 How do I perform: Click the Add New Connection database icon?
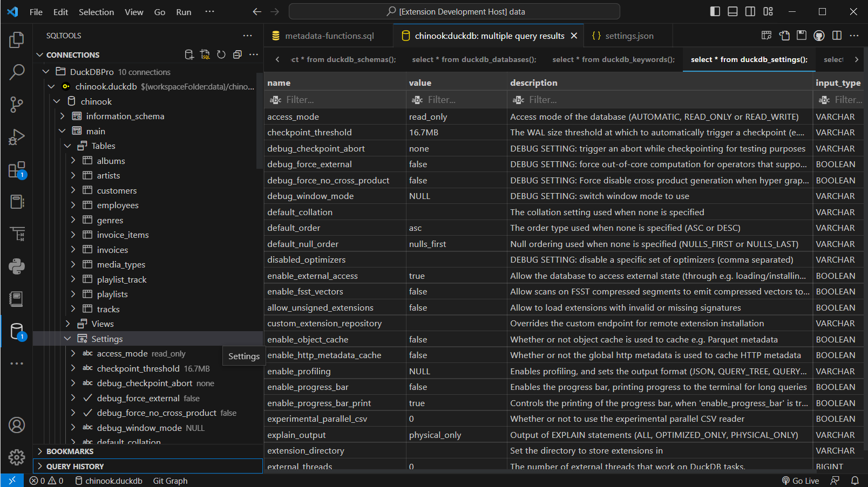coord(189,54)
